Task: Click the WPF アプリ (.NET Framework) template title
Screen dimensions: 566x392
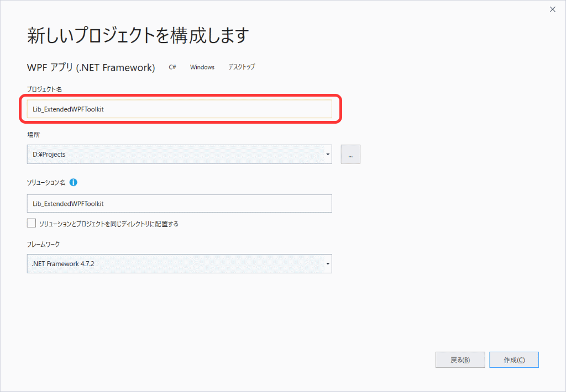Action: click(x=91, y=67)
